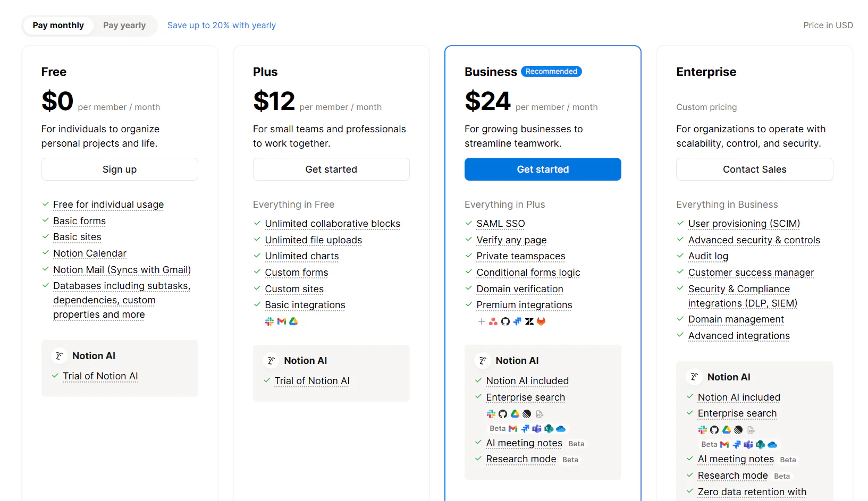Click Trial of Notion AI in Free plan
This screenshot has height=501, width=868.
[x=100, y=376]
